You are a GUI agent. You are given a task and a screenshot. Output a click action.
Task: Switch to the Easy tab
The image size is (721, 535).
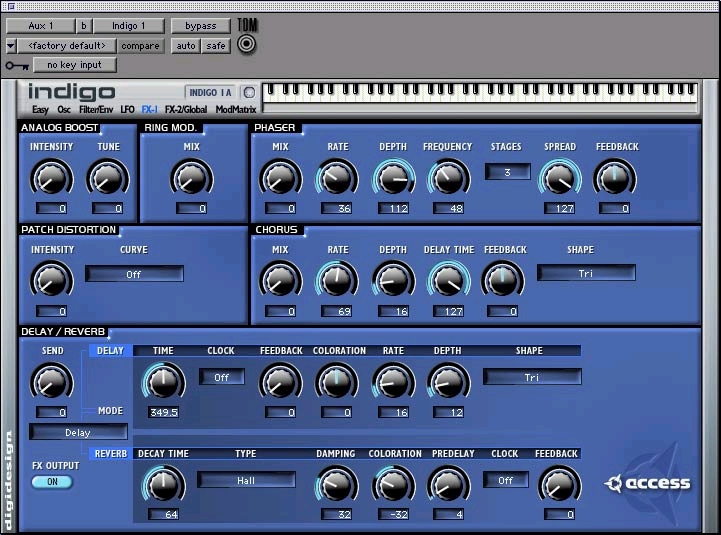point(40,109)
